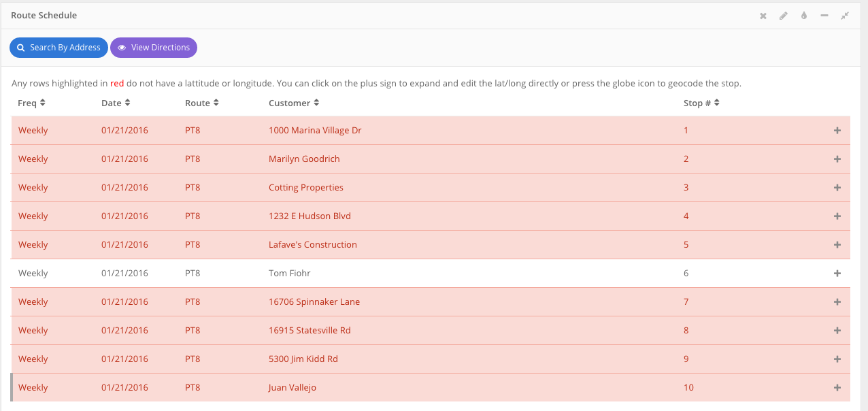The width and height of the screenshot is (868, 411).
Task: Select customer Marilyn Goodrich
Action: pos(304,159)
